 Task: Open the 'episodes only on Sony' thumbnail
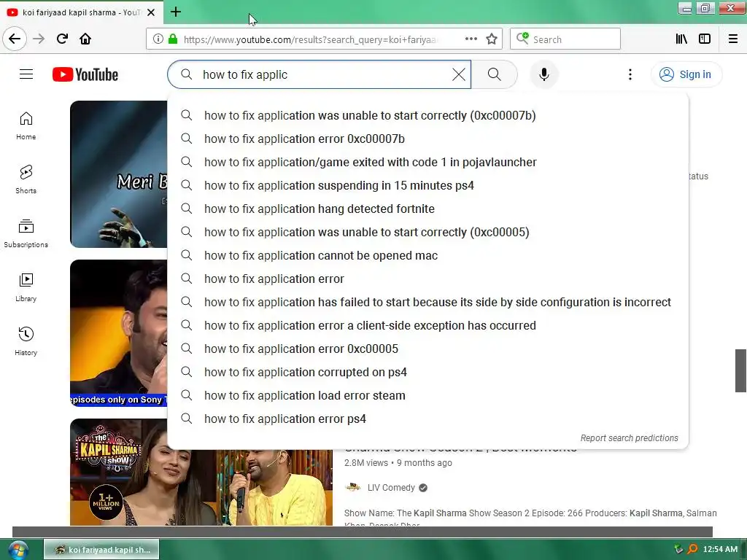click(119, 332)
